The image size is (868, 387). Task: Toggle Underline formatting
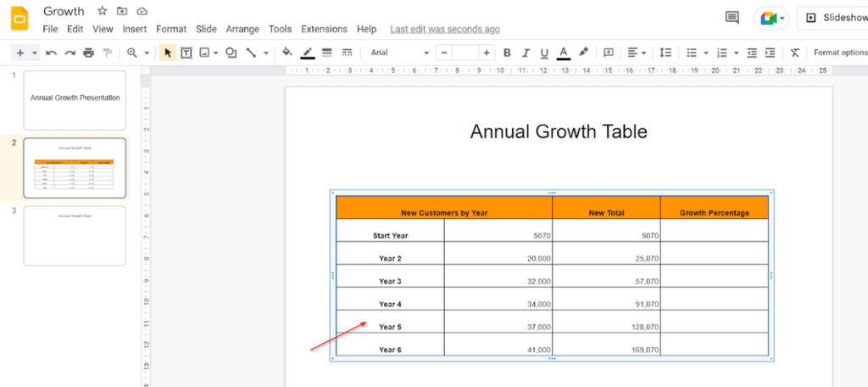click(544, 53)
